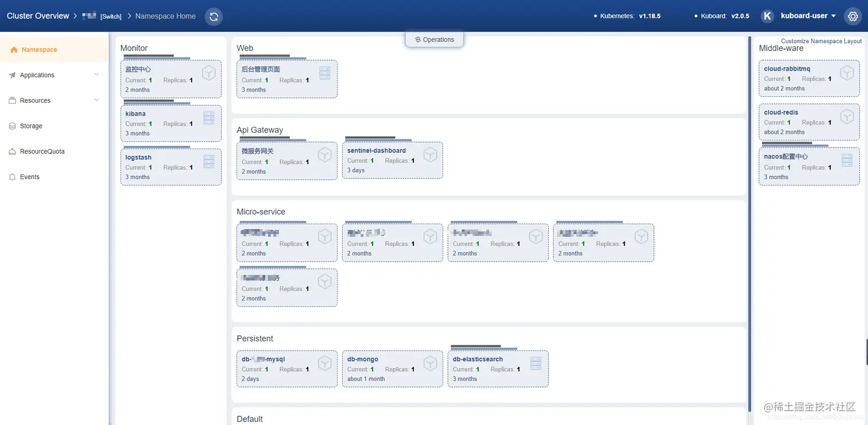This screenshot has height=425, width=868.
Task: Click the Storage database icon
Action: click(12, 126)
